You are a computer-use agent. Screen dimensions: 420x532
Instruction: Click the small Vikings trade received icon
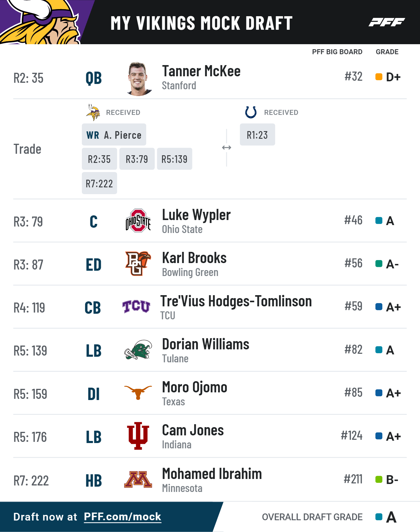coord(93,112)
